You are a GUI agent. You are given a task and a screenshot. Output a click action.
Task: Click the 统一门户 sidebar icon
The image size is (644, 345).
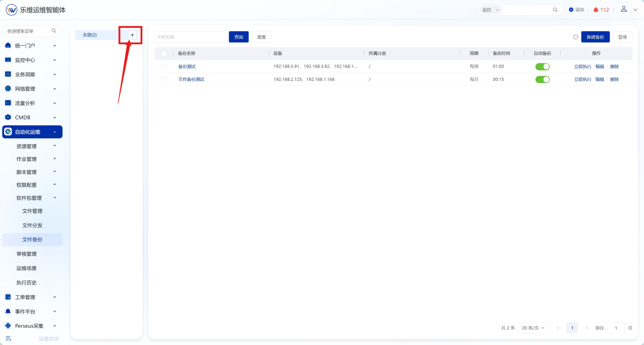tap(8, 45)
